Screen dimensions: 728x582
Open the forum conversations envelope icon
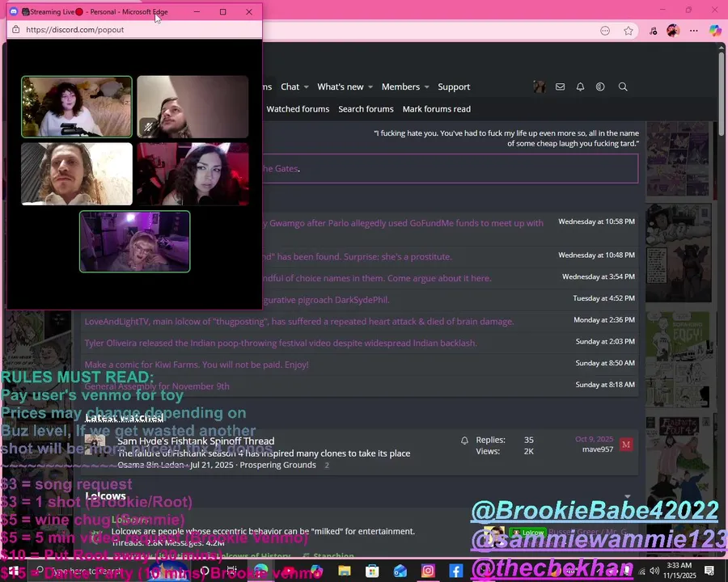560,86
